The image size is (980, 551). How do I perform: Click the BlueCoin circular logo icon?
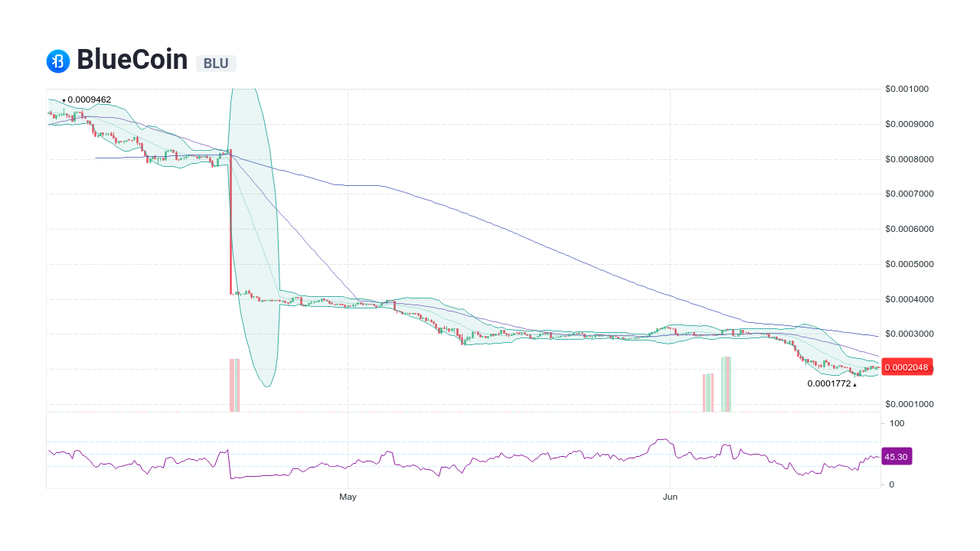pos(58,60)
